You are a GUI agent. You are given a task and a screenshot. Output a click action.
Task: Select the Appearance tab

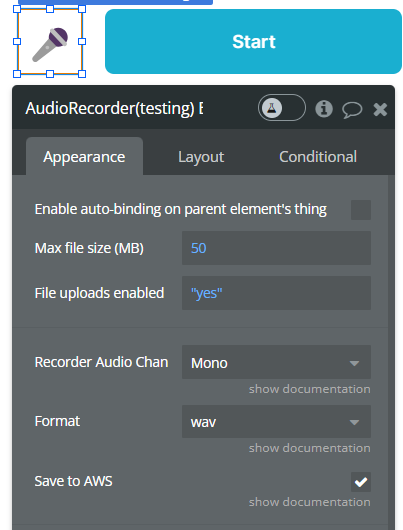click(84, 156)
